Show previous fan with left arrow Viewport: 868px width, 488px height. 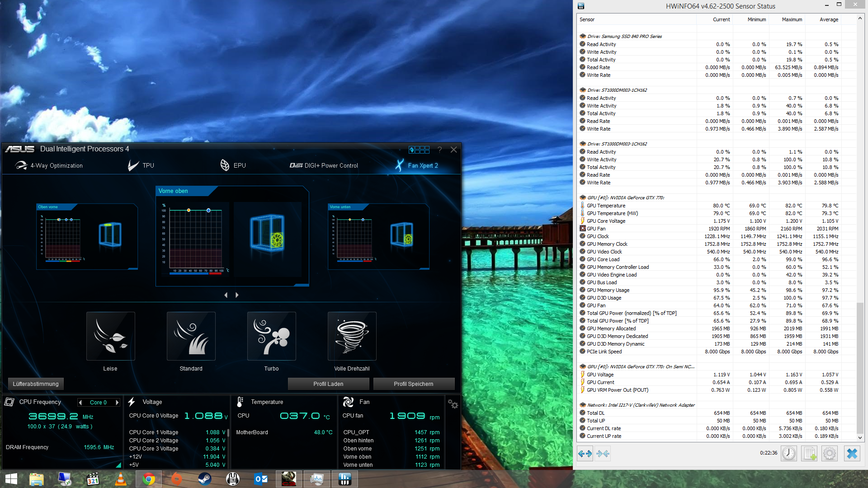[226, 295]
